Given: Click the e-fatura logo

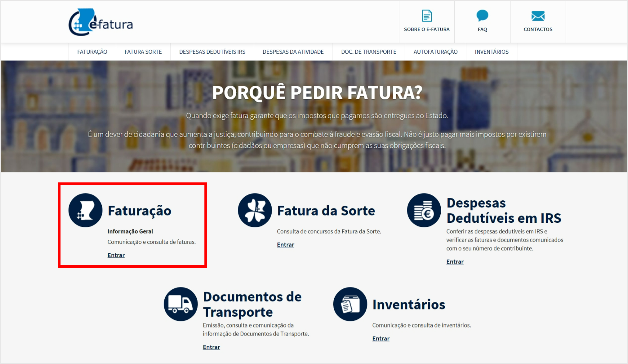Looking at the screenshot, I should coord(100,22).
